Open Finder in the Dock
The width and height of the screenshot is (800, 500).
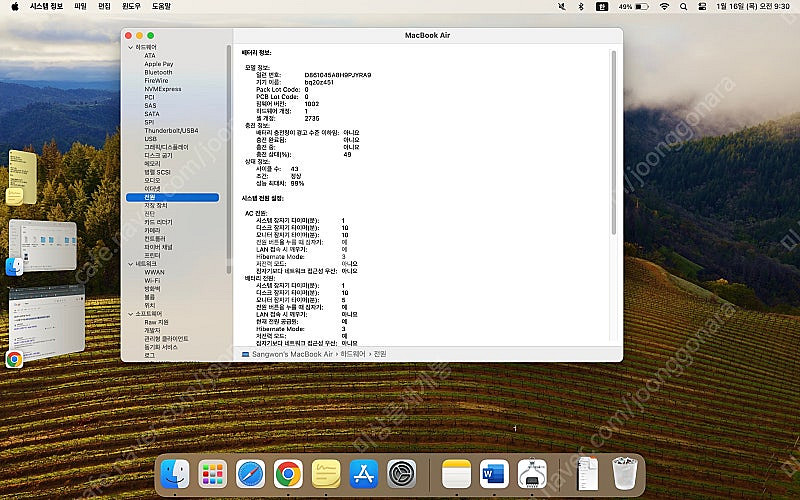coord(175,474)
